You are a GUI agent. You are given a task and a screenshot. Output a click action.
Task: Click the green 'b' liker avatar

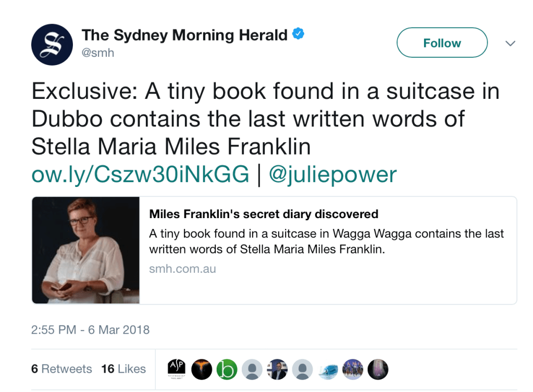pos(227,369)
